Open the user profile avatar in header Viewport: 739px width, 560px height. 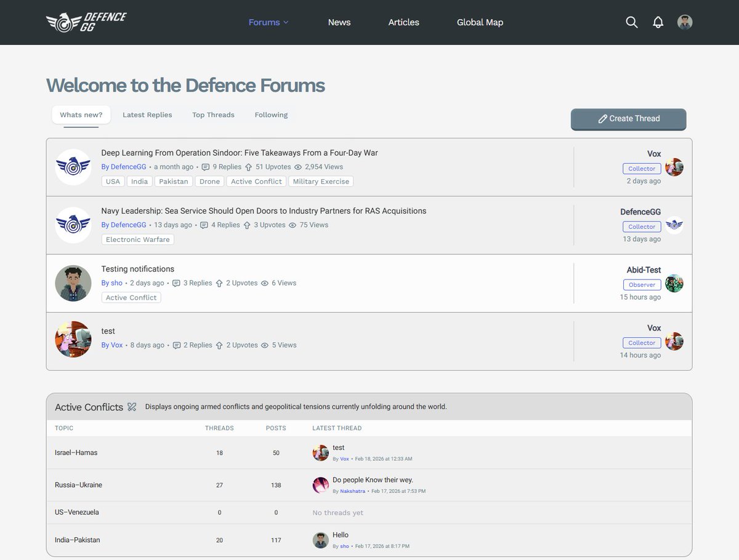tap(685, 22)
